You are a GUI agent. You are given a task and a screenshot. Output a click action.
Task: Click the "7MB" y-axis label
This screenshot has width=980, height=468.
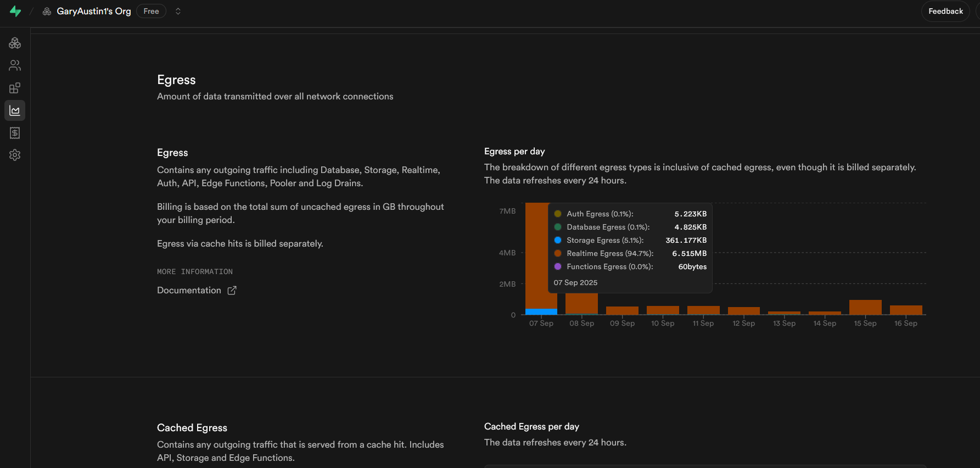pos(507,211)
